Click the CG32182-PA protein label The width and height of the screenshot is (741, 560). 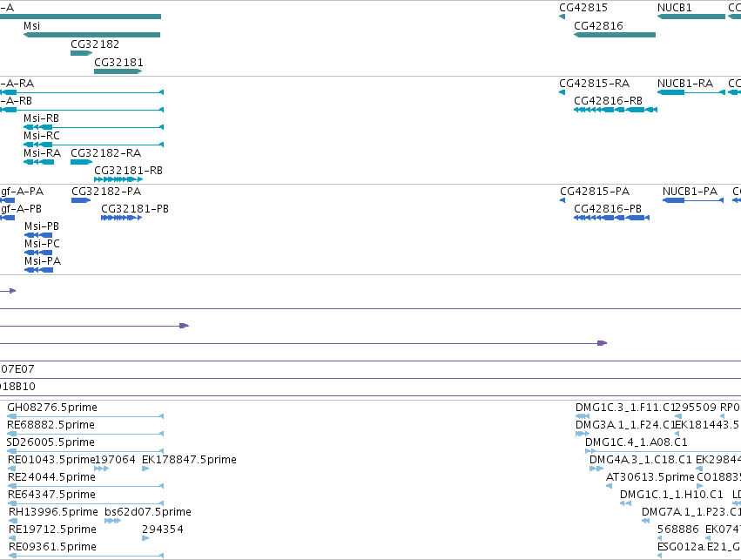click(106, 192)
